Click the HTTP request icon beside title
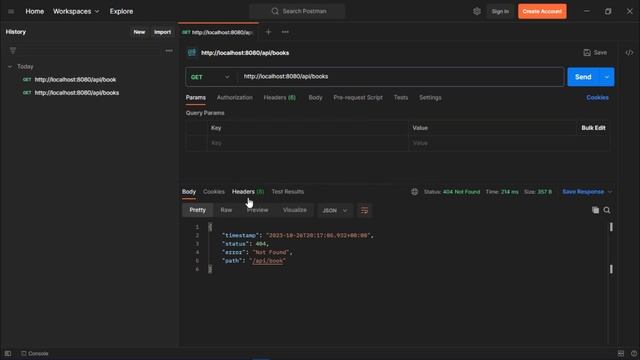The image size is (640, 360). click(x=191, y=53)
